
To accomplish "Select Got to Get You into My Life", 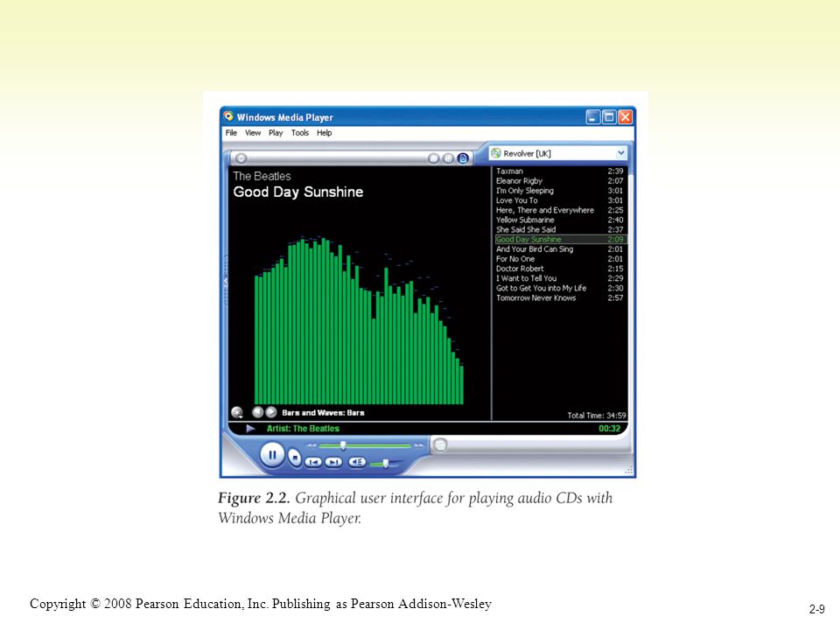I will tap(559, 288).
